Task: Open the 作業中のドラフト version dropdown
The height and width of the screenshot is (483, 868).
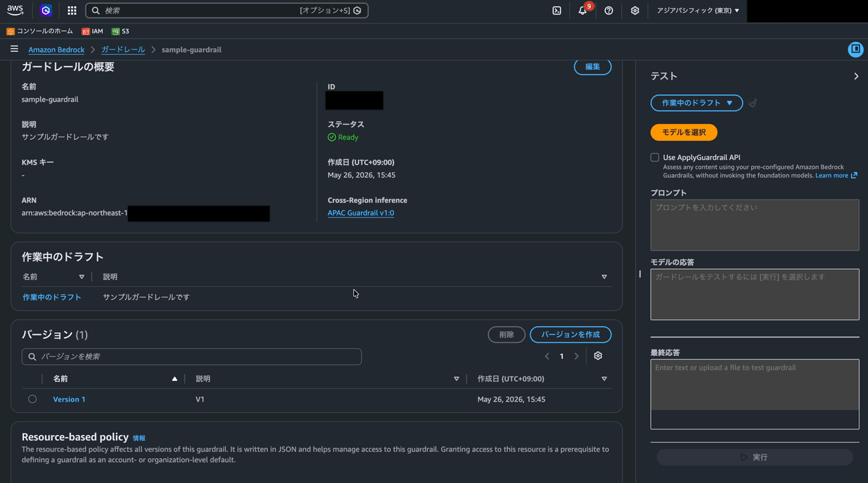Action: pyautogui.click(x=697, y=103)
